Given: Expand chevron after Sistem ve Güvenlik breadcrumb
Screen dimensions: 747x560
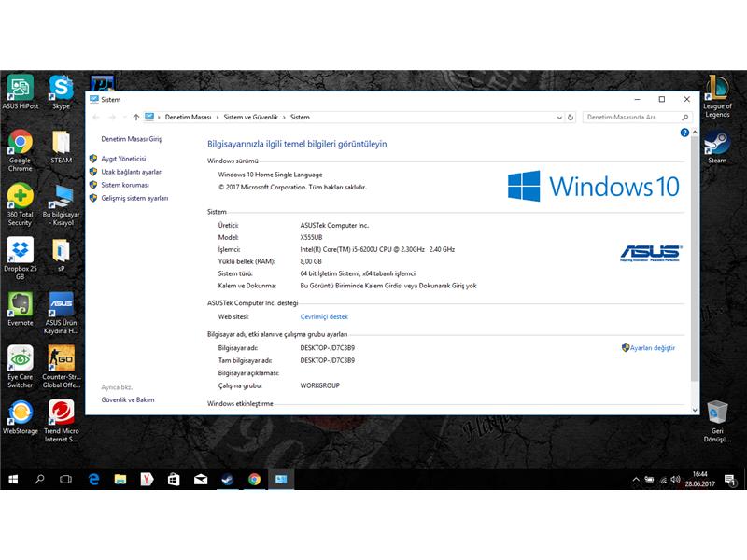Looking at the screenshot, I should point(284,118).
